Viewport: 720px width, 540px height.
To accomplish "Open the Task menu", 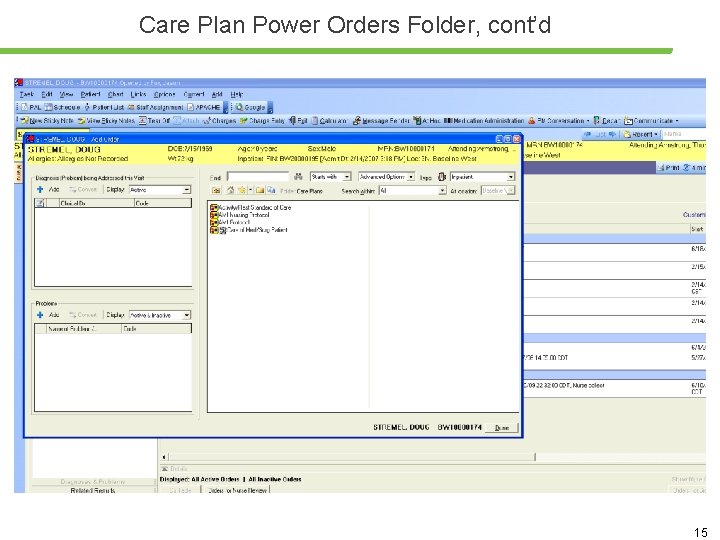I will point(27,94).
